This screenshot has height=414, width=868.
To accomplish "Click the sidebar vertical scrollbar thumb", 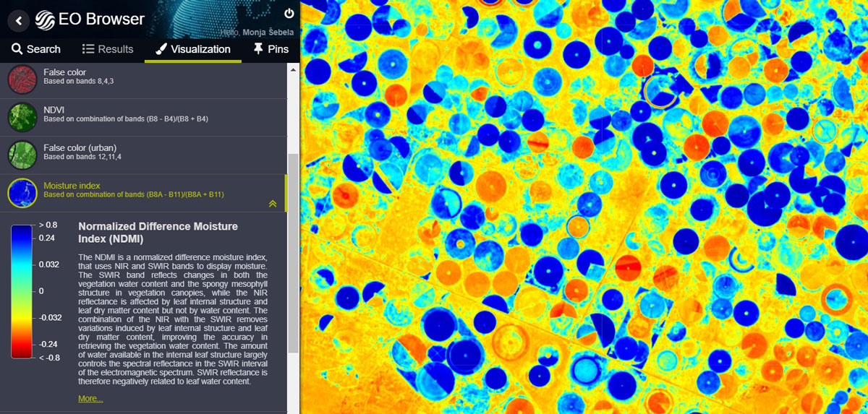I will 292,252.
